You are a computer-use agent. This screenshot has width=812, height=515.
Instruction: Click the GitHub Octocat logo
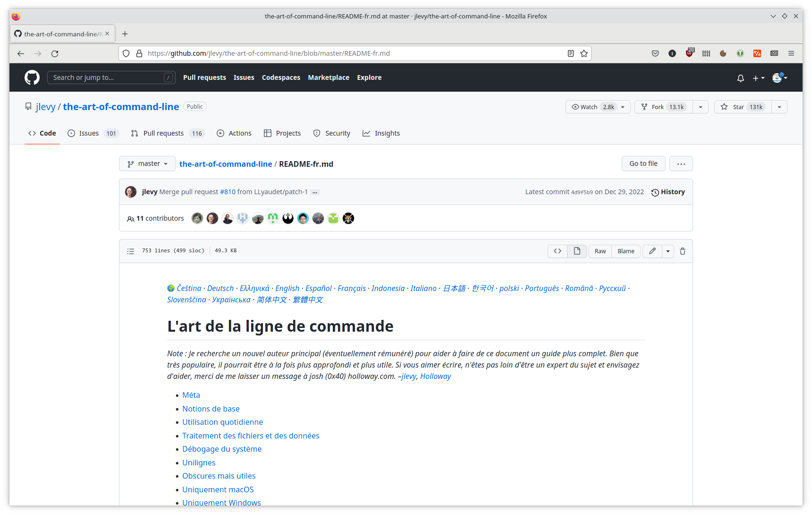click(32, 77)
